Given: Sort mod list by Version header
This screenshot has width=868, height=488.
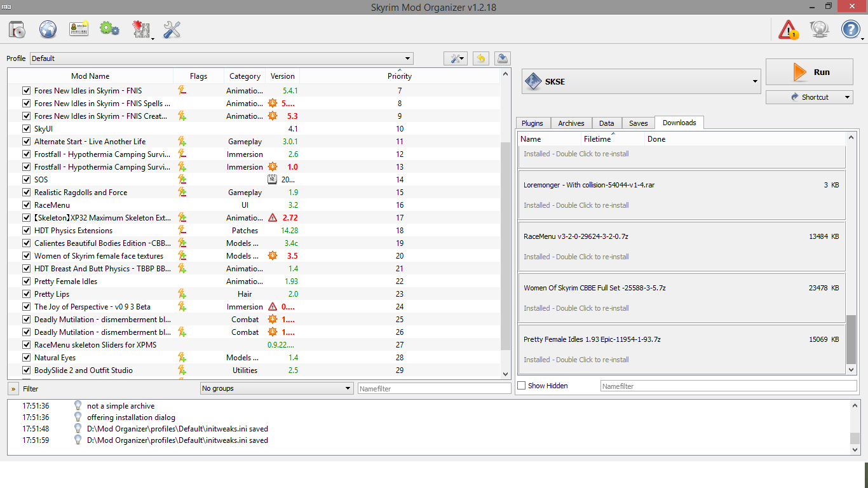Looking at the screenshot, I should tap(283, 76).
